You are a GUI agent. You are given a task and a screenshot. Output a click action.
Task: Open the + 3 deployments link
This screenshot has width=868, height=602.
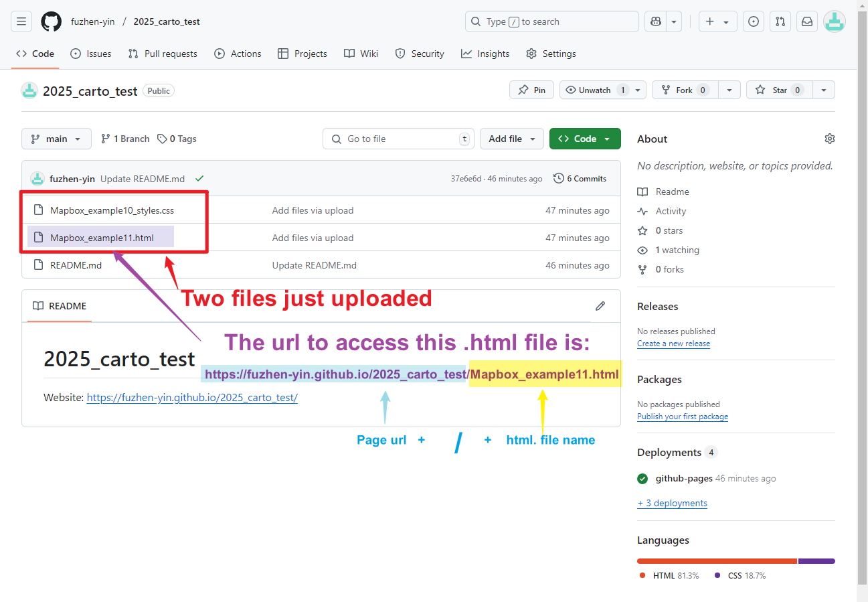click(672, 503)
